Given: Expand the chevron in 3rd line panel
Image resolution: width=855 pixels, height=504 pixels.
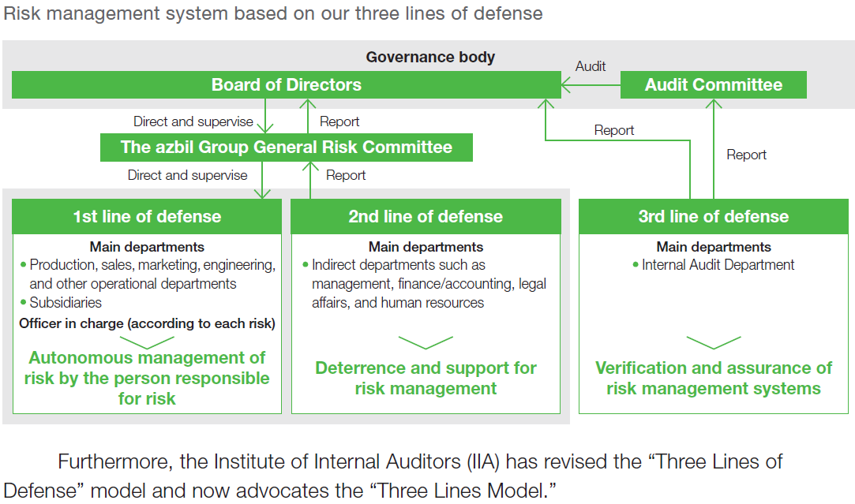Looking at the screenshot, I should point(714,345).
